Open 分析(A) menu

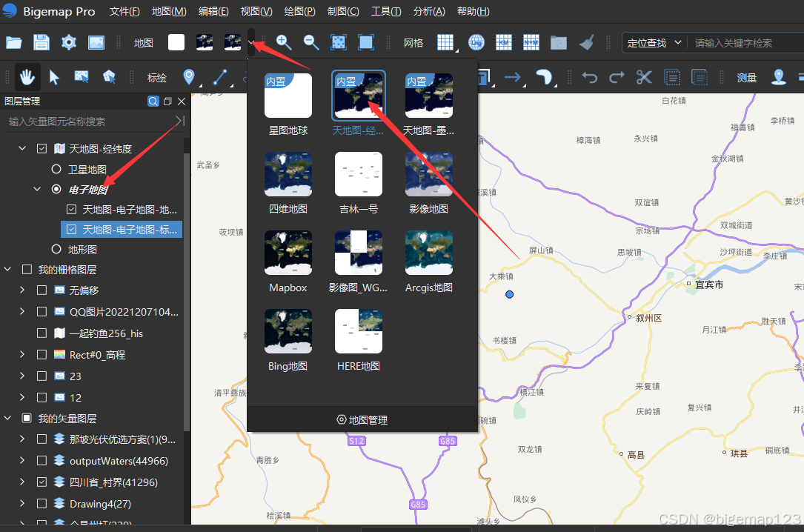coord(429,11)
